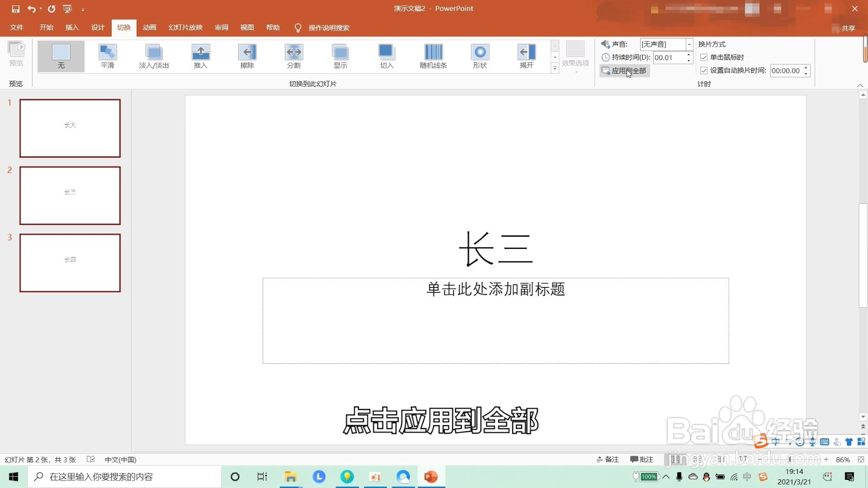The image size is (868, 488).
Task: Click the 持续时间 input field
Action: click(x=669, y=57)
